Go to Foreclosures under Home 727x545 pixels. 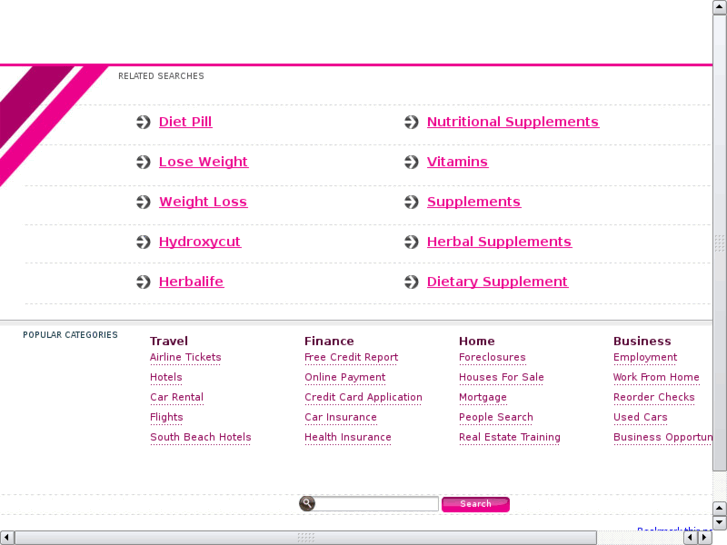click(x=492, y=357)
